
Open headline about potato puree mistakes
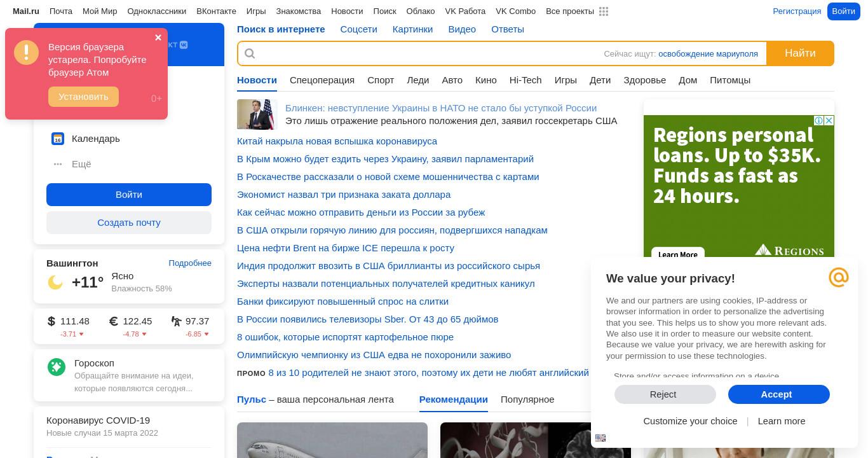(345, 337)
